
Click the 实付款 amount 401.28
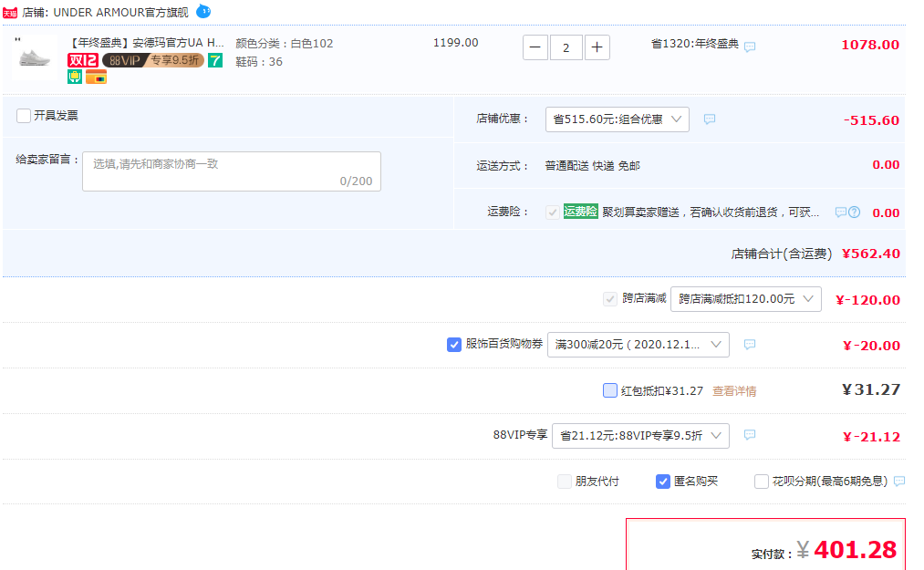point(855,549)
